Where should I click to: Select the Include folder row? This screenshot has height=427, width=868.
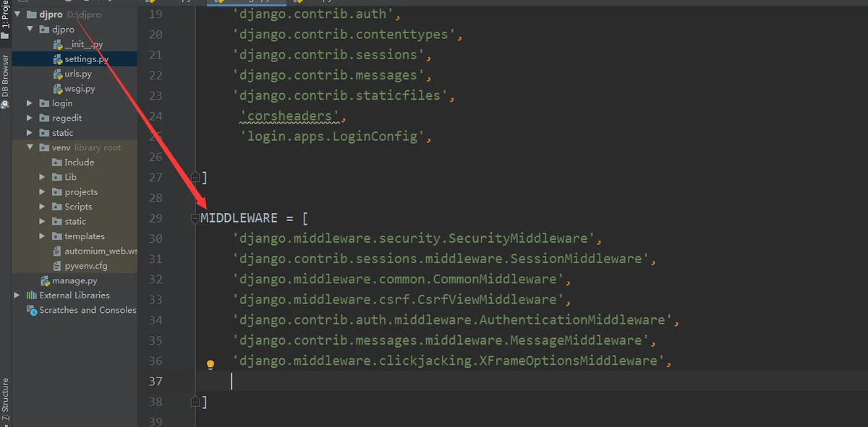click(75, 163)
